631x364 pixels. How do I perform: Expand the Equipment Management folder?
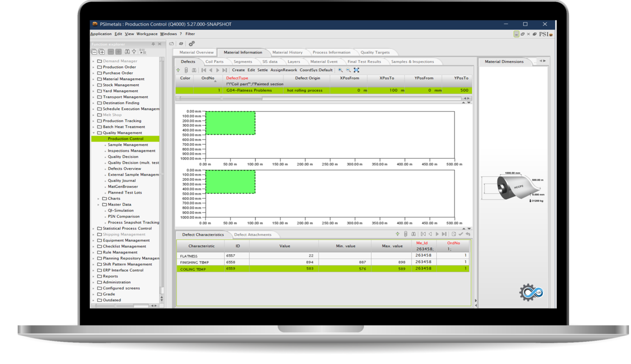[x=94, y=240]
